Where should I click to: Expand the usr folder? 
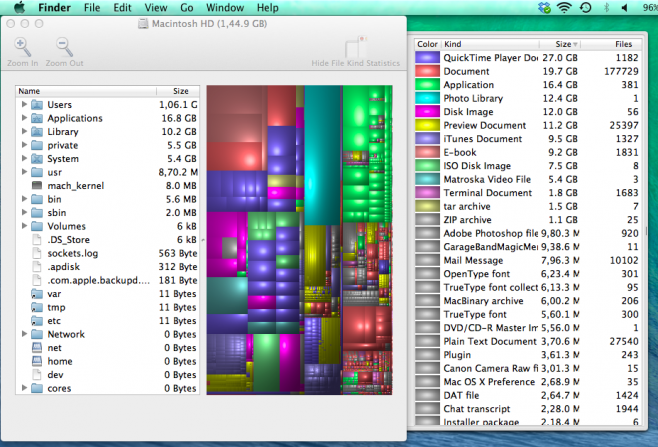pyautogui.click(x=24, y=172)
